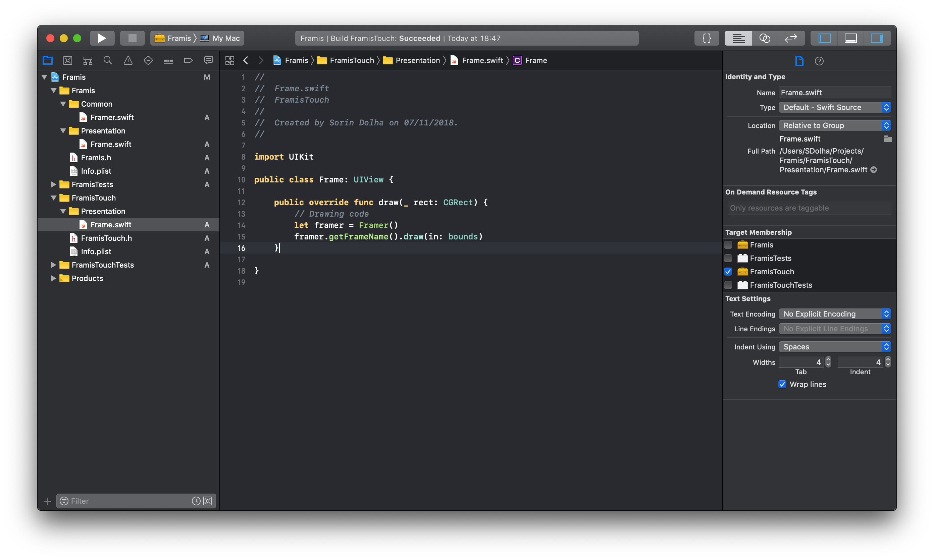The width and height of the screenshot is (934, 560).
Task: Click the Run button to build
Action: [x=102, y=38]
